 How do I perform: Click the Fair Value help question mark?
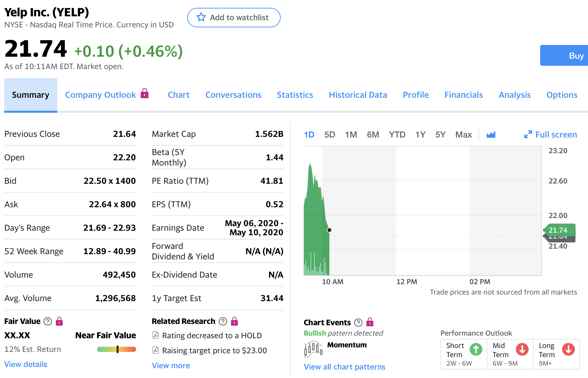[x=48, y=321]
